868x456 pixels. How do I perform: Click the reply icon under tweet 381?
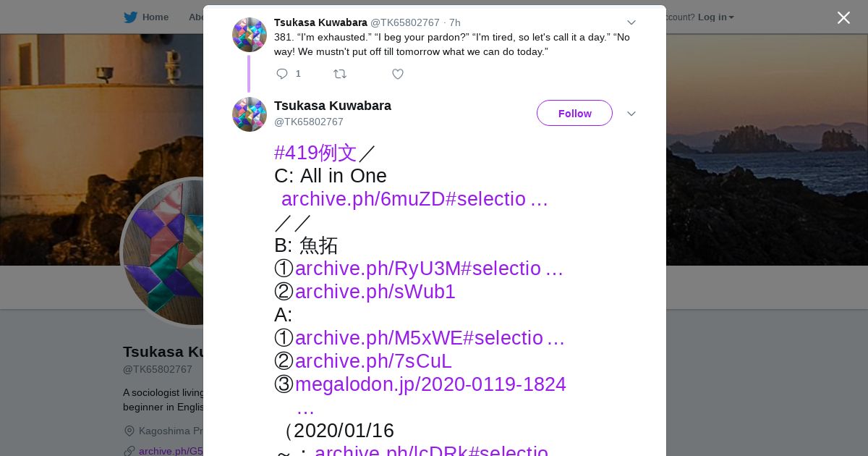click(x=282, y=74)
